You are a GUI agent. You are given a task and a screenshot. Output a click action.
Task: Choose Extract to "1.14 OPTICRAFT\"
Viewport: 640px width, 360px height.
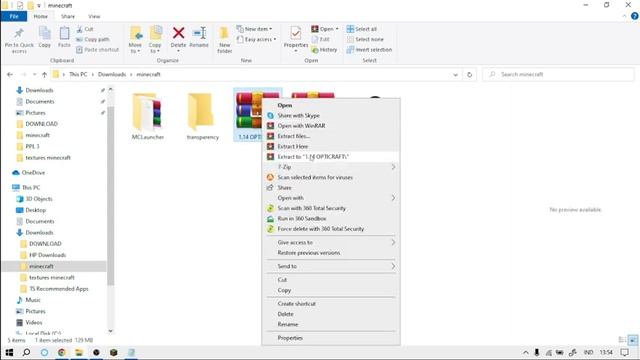(x=331, y=157)
